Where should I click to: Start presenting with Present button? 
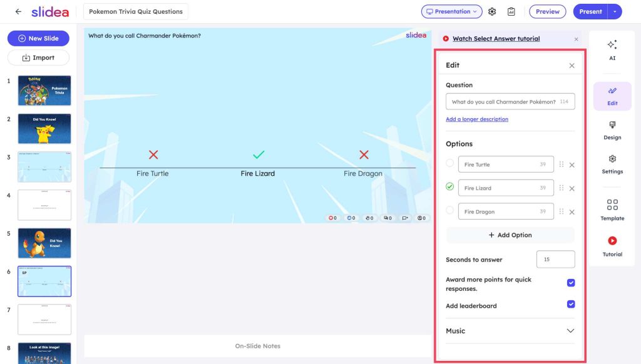coord(590,11)
